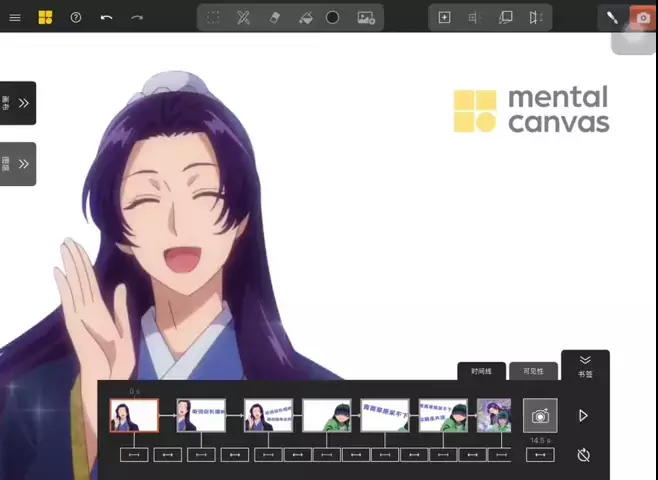Open the help question mark icon
Image resolution: width=658 pixels, height=480 pixels.
(x=76, y=18)
